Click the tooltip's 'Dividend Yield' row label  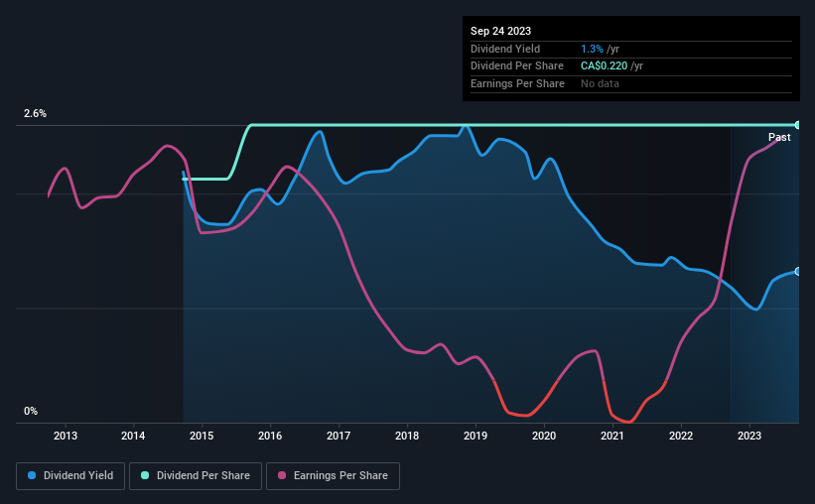[505, 49]
